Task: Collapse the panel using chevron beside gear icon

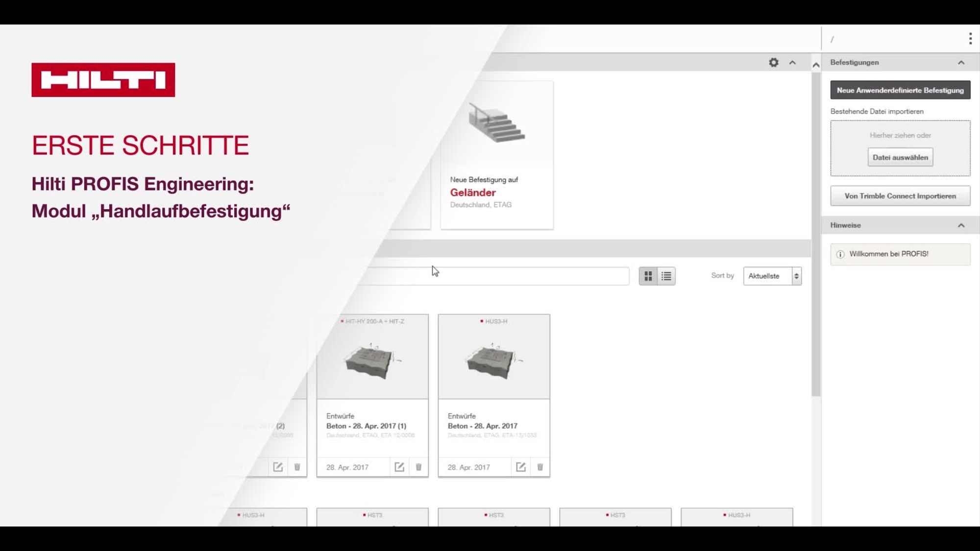Action: 792,63
